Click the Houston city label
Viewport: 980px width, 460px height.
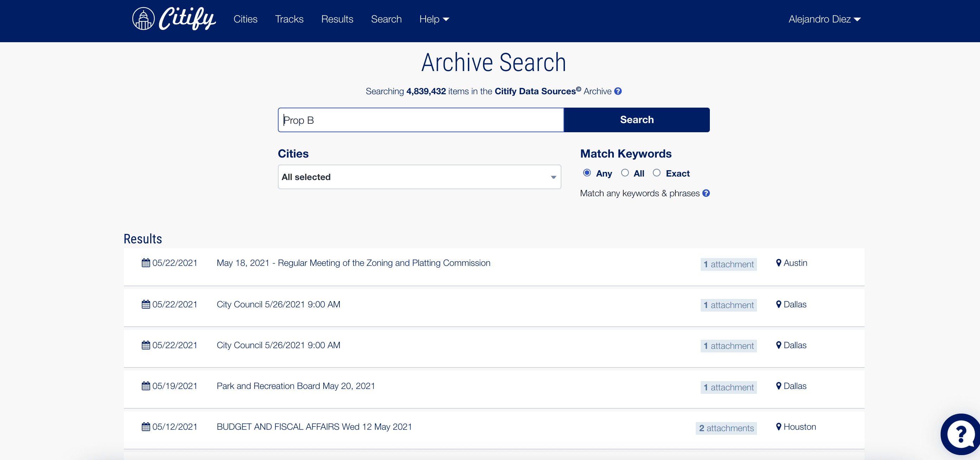[x=800, y=427]
